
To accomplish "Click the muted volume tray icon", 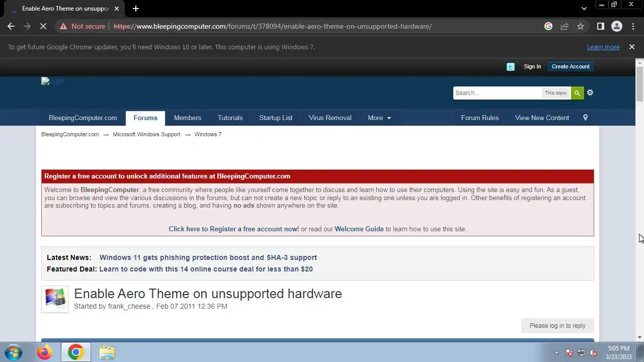I will (x=593, y=352).
